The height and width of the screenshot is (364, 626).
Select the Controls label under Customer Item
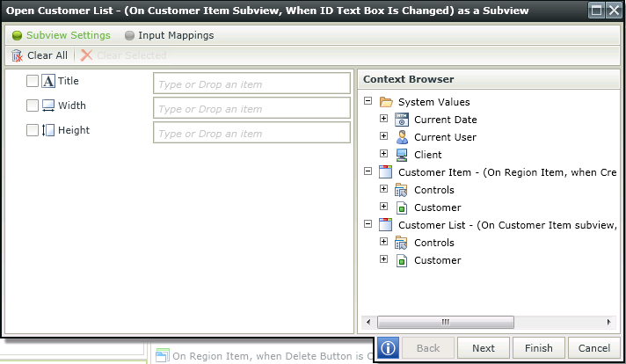click(434, 190)
